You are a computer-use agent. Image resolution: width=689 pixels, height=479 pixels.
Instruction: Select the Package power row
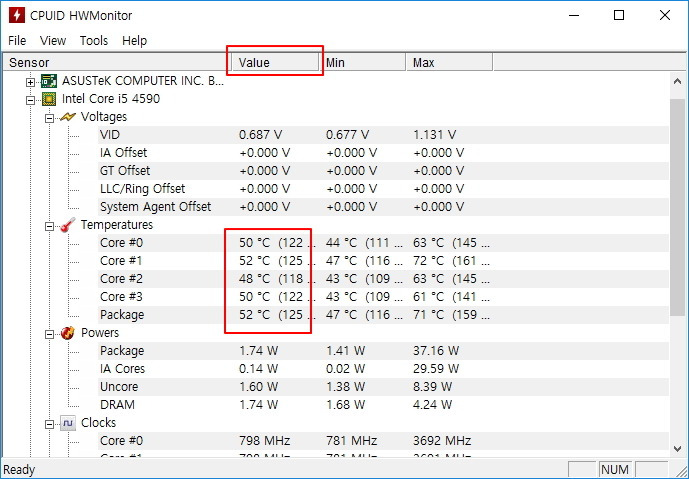tap(383, 351)
